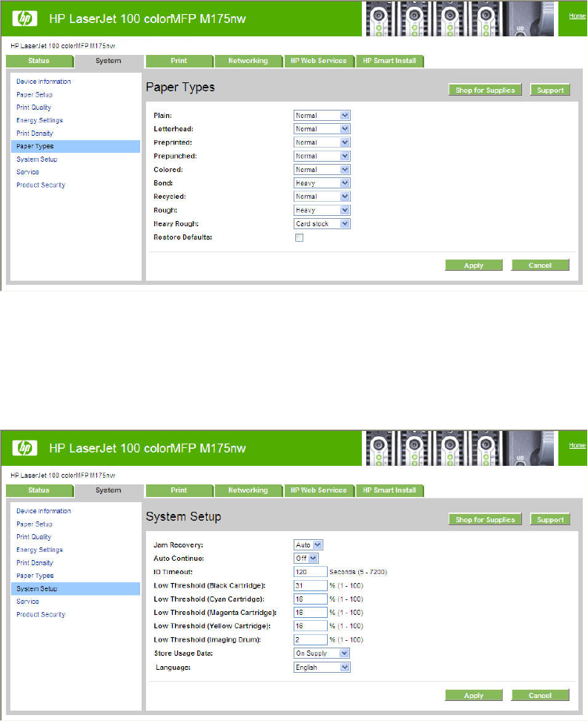Follow the Home link in the Paper Types page header
Image resolution: width=588 pixels, height=721 pixels.
pyautogui.click(x=577, y=16)
